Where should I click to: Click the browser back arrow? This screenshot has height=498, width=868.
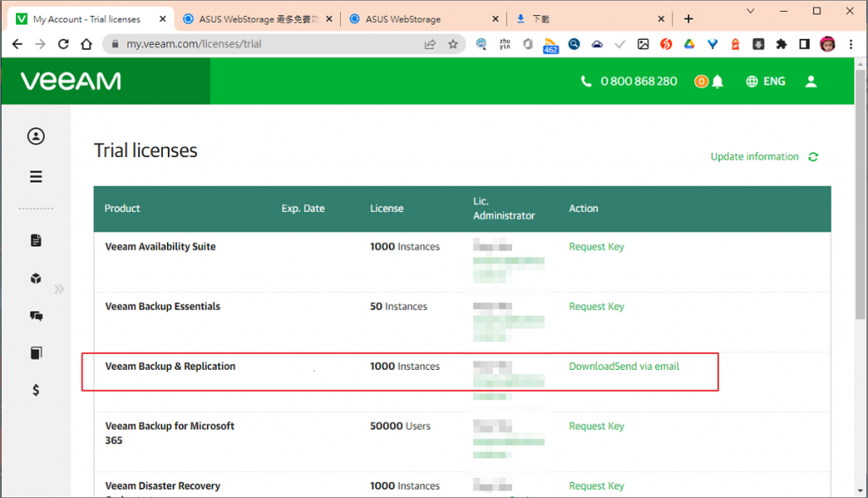point(17,44)
